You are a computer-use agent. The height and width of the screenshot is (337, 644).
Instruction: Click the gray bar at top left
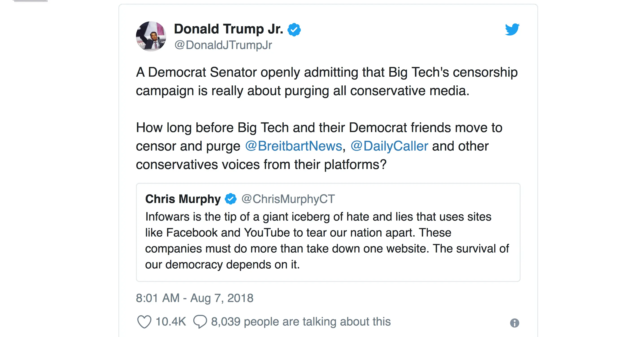(30, 1)
